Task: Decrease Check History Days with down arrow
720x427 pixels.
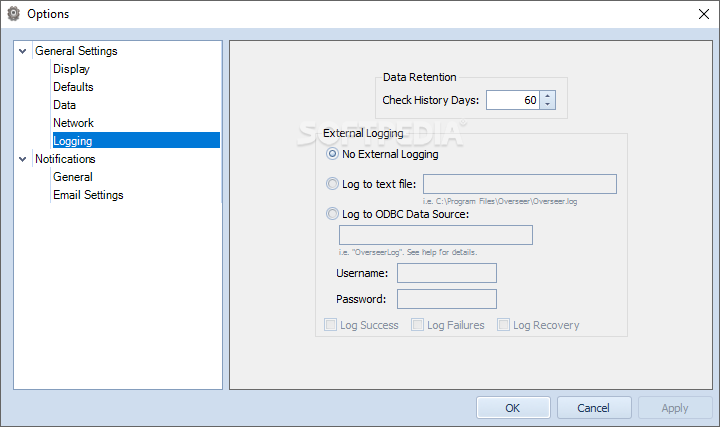Action: coord(547,105)
